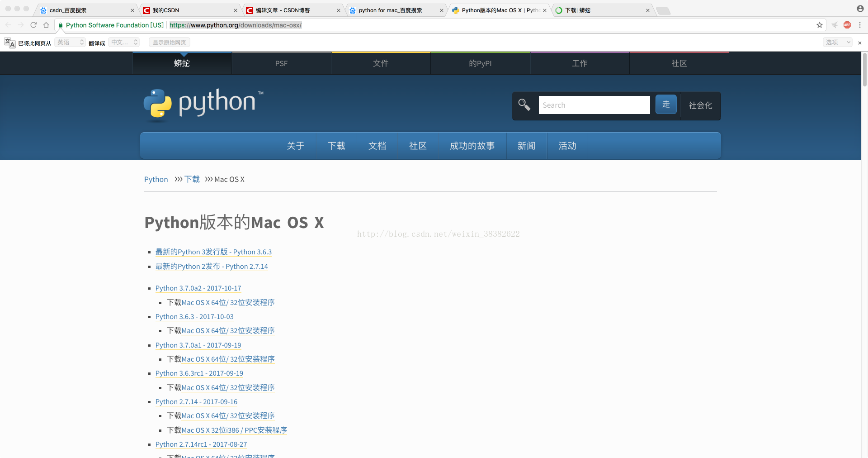Open a new browser tab
The image size is (868, 458).
click(x=663, y=11)
